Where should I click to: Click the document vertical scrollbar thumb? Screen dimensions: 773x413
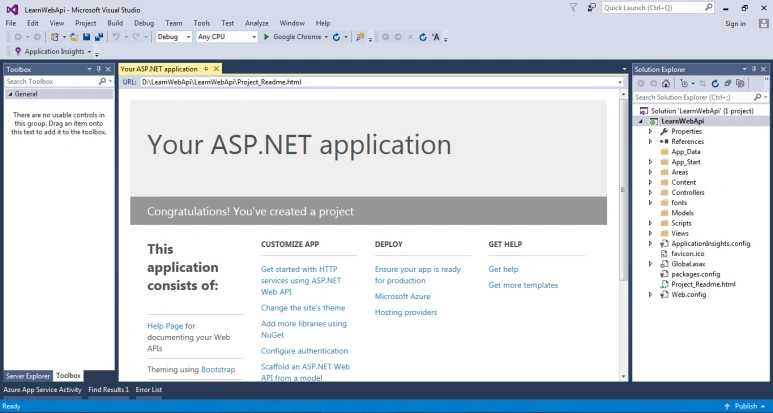pos(623,190)
